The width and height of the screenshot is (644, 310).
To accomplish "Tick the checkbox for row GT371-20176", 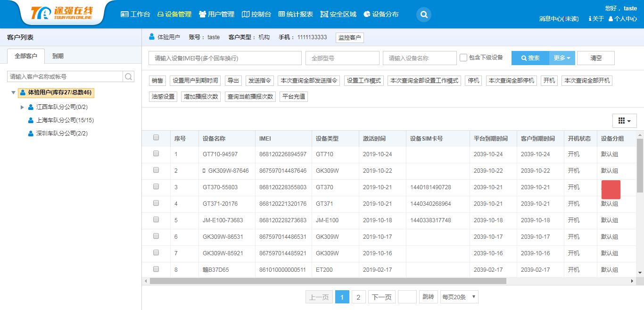I will coord(156,203).
